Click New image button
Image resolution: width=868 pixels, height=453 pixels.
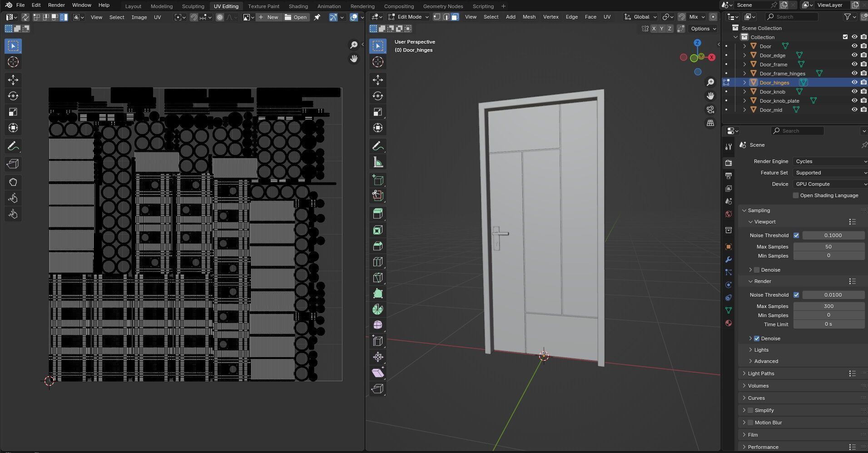click(268, 17)
